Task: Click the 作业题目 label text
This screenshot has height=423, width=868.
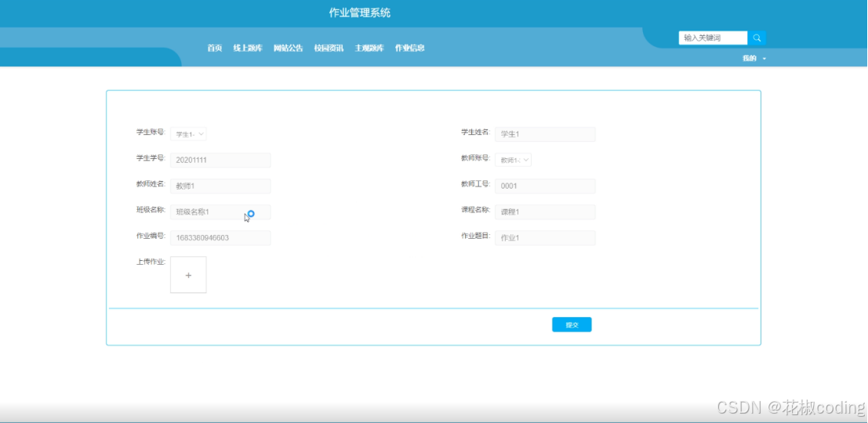Action: (x=475, y=236)
